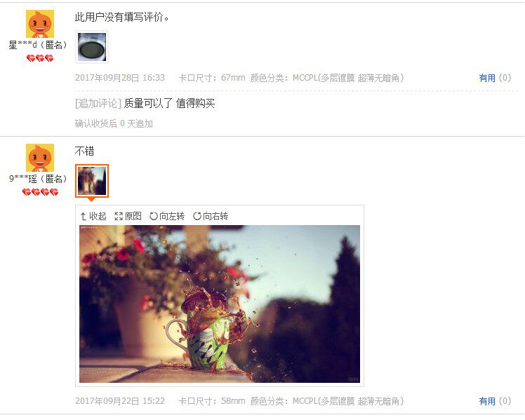
Task: Click the lens filter review thumbnail
Action: [x=92, y=47]
